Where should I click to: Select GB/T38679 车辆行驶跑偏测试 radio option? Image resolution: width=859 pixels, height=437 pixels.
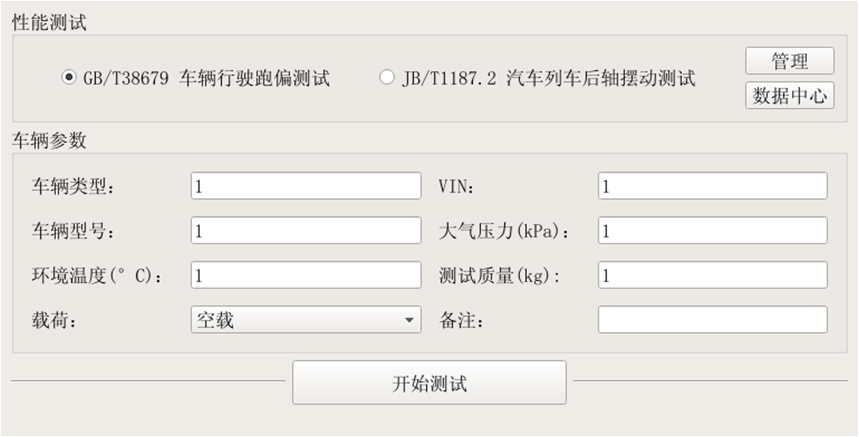68,78
